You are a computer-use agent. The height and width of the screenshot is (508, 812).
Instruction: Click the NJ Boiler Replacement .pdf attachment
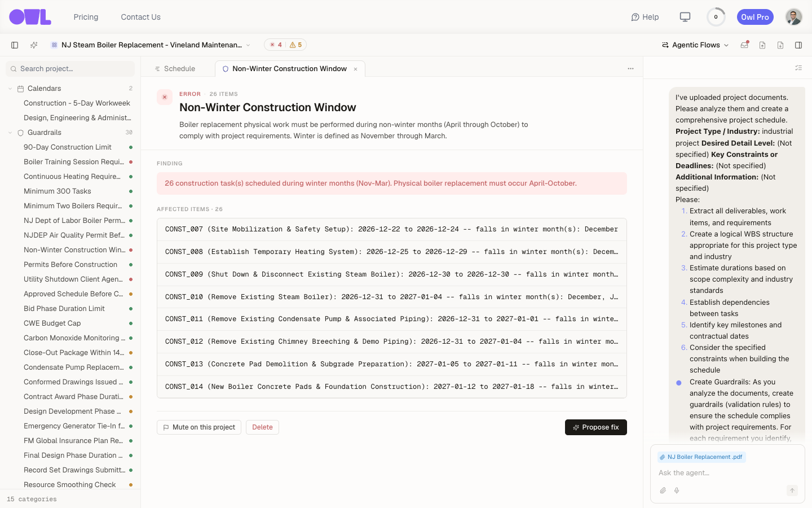(x=701, y=457)
